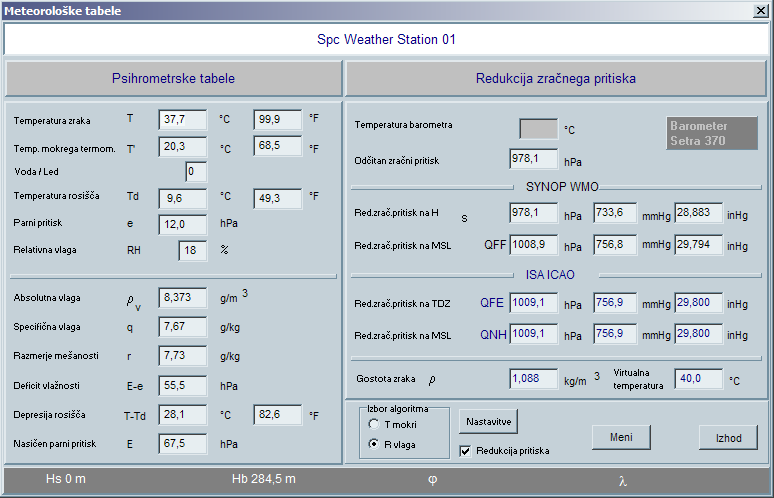Click the Razmerje mešanosti value field
The width and height of the screenshot is (774, 498).
183,356
